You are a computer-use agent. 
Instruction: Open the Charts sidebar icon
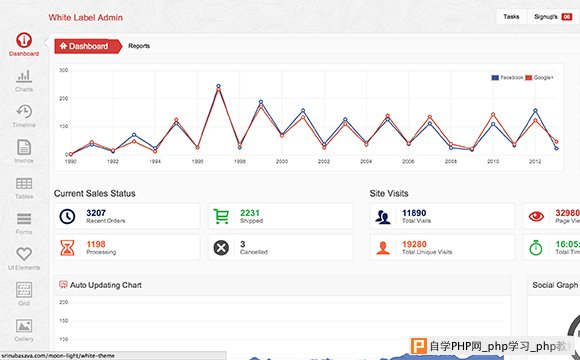[x=24, y=76]
